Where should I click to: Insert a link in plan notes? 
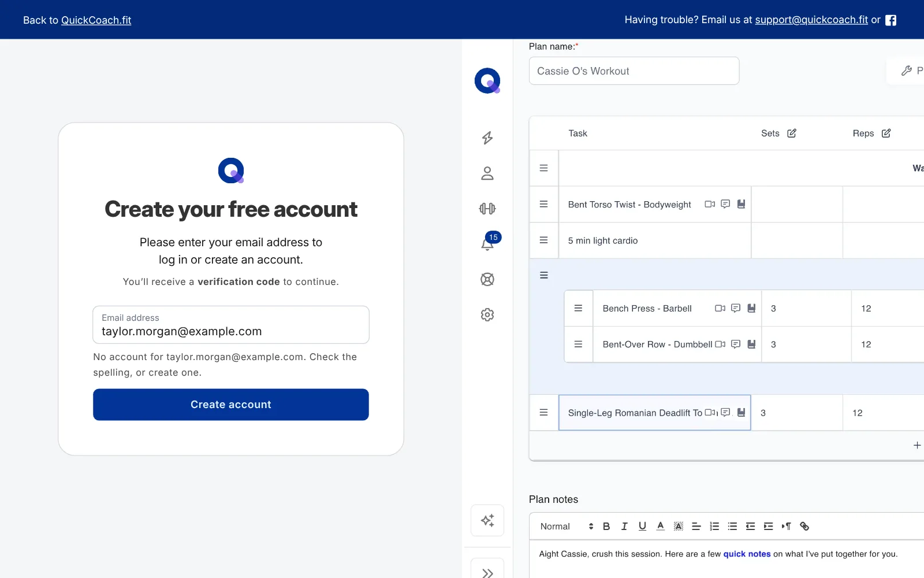804,526
